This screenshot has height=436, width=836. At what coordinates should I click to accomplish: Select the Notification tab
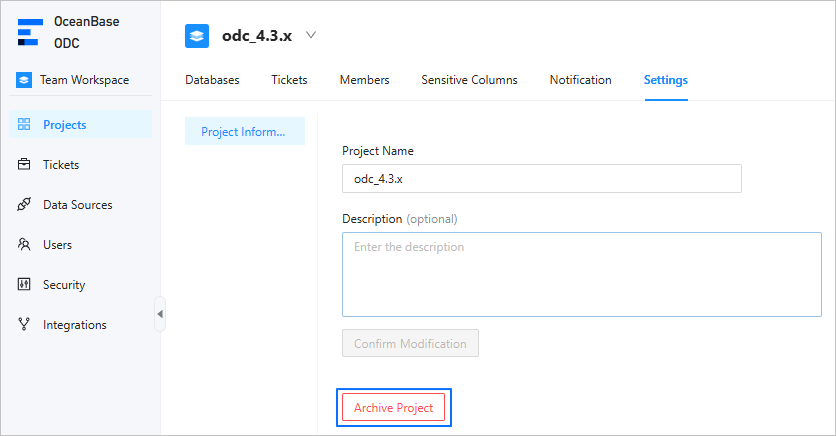[x=580, y=80]
